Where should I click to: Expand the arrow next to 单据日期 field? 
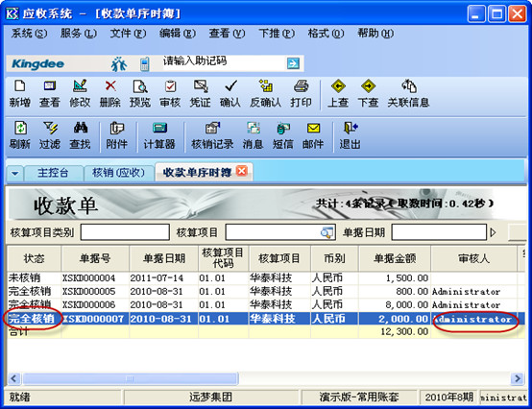pos(493,232)
